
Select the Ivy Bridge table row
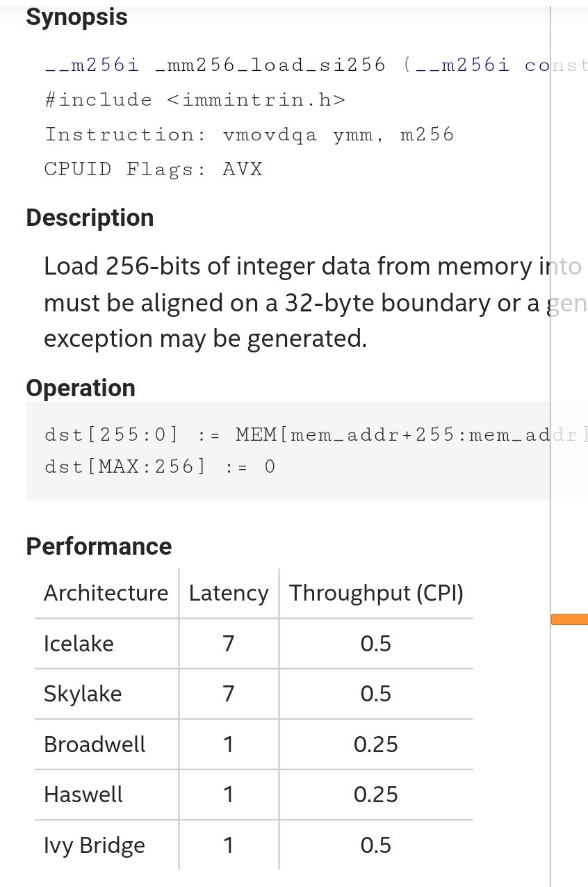click(254, 845)
